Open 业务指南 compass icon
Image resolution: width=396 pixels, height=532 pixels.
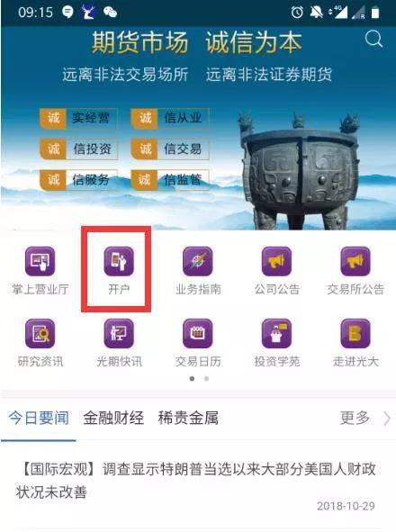[198, 261]
